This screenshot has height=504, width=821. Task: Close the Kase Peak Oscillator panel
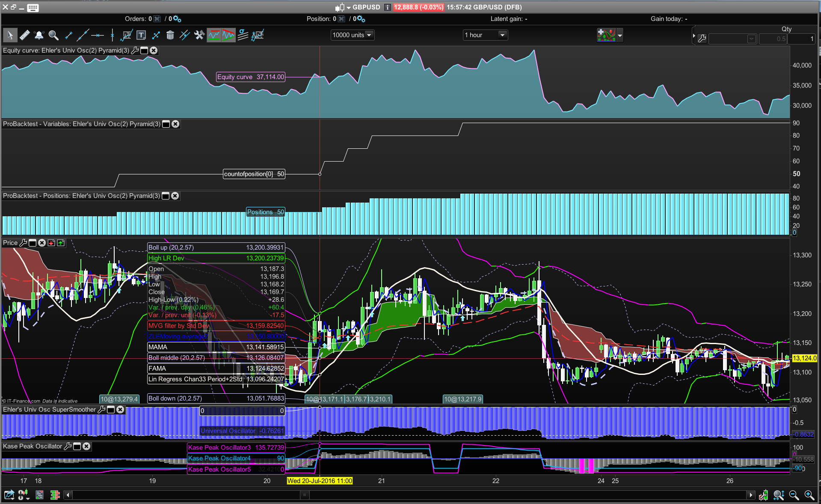tap(86, 446)
